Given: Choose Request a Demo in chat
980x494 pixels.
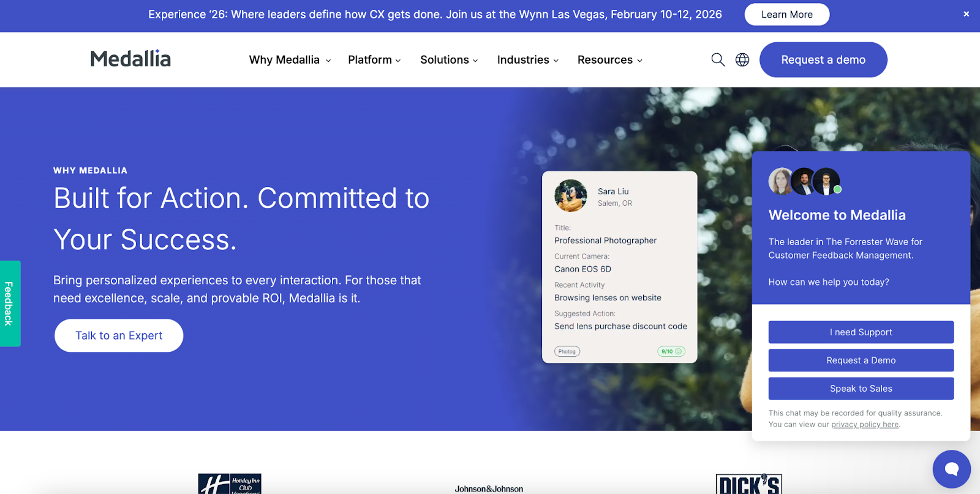Looking at the screenshot, I should click(x=861, y=360).
